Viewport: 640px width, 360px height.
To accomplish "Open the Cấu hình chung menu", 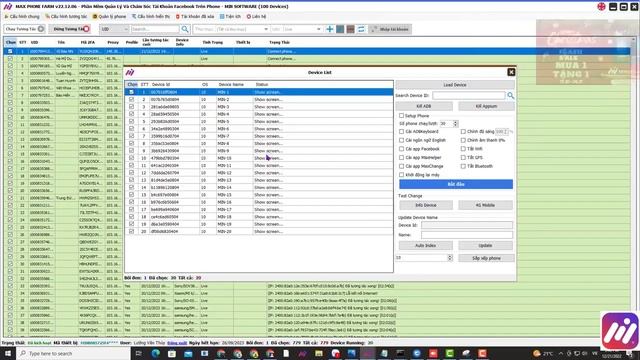I will (22, 17).
